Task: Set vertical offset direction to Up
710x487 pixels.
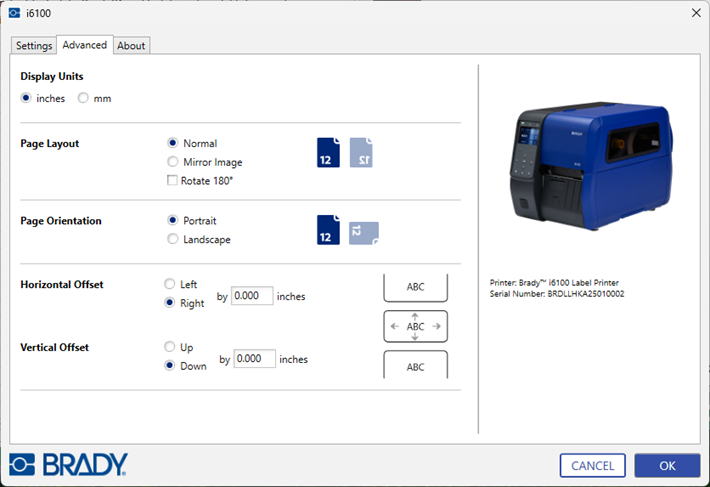Action: click(170, 347)
